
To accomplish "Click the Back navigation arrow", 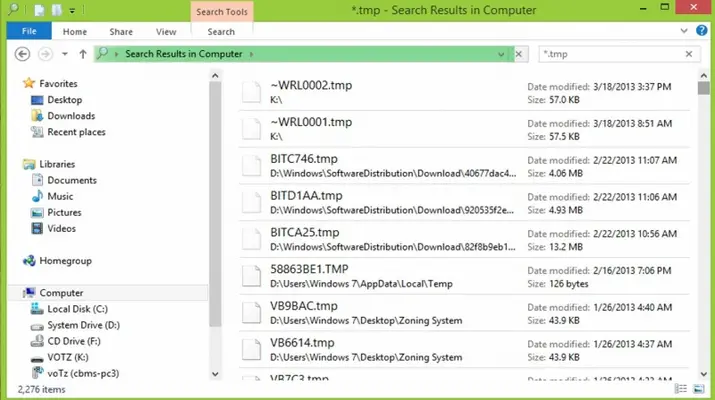I will coord(22,54).
